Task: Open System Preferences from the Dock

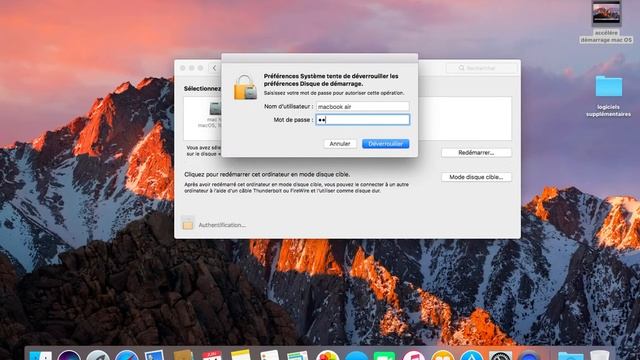Action: tap(500, 356)
